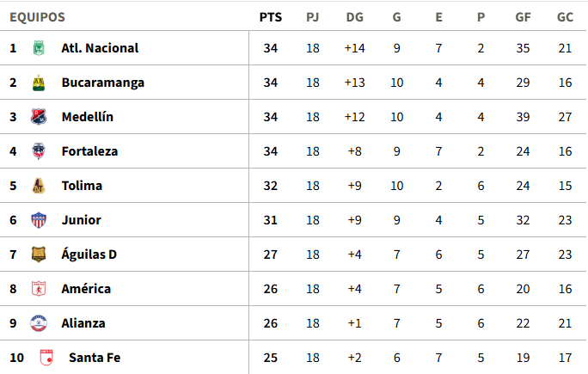Click the Águilas D team crest

point(38,254)
